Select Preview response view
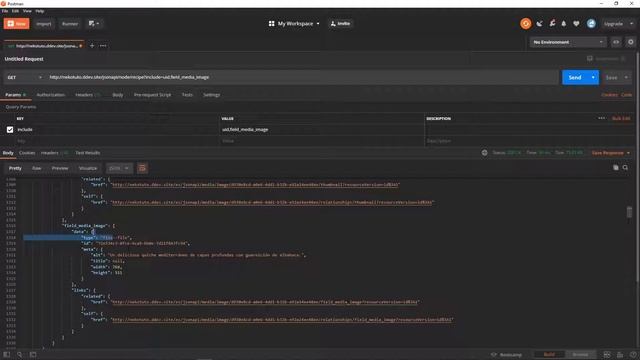Screen dimensions: 640x360 coord(60,168)
